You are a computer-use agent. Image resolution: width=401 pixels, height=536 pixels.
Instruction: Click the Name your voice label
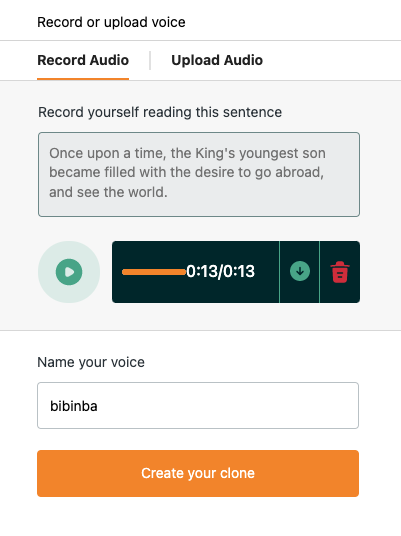[91, 362]
